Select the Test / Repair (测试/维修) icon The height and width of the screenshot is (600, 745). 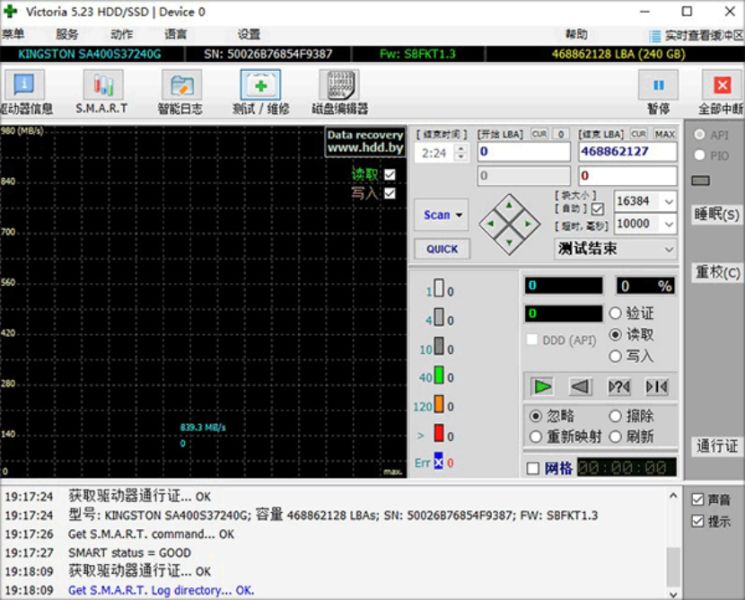pos(260,86)
